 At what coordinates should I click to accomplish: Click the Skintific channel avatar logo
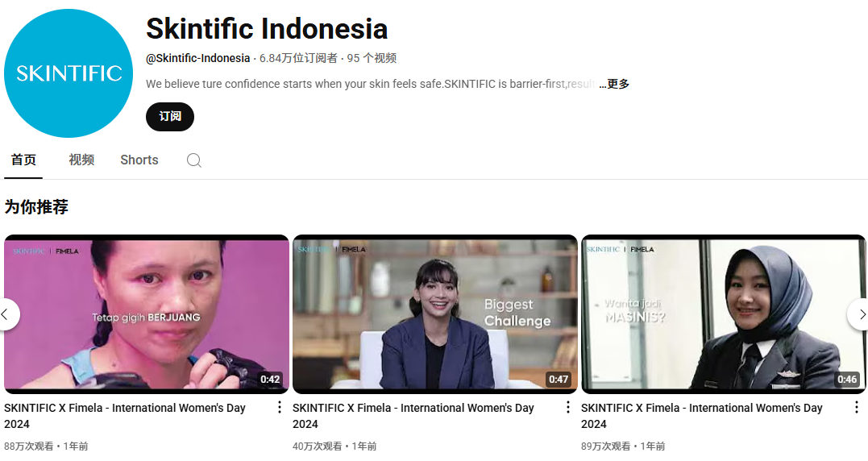(x=69, y=73)
